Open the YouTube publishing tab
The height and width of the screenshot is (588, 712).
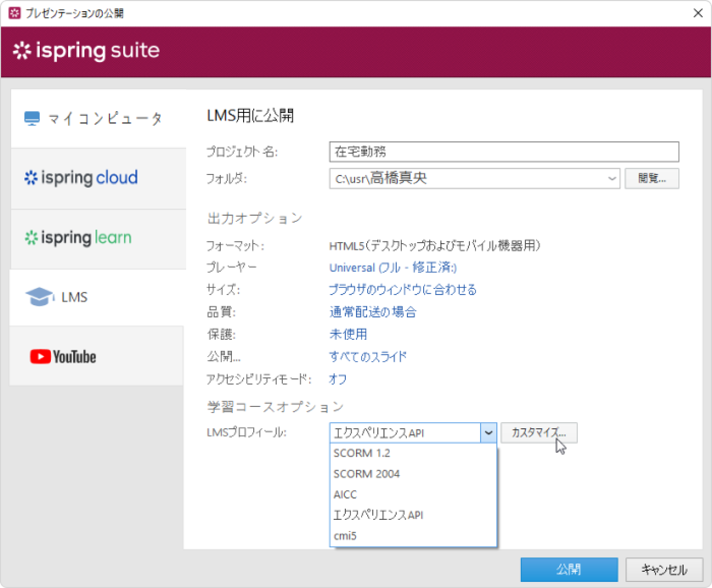tap(97, 356)
